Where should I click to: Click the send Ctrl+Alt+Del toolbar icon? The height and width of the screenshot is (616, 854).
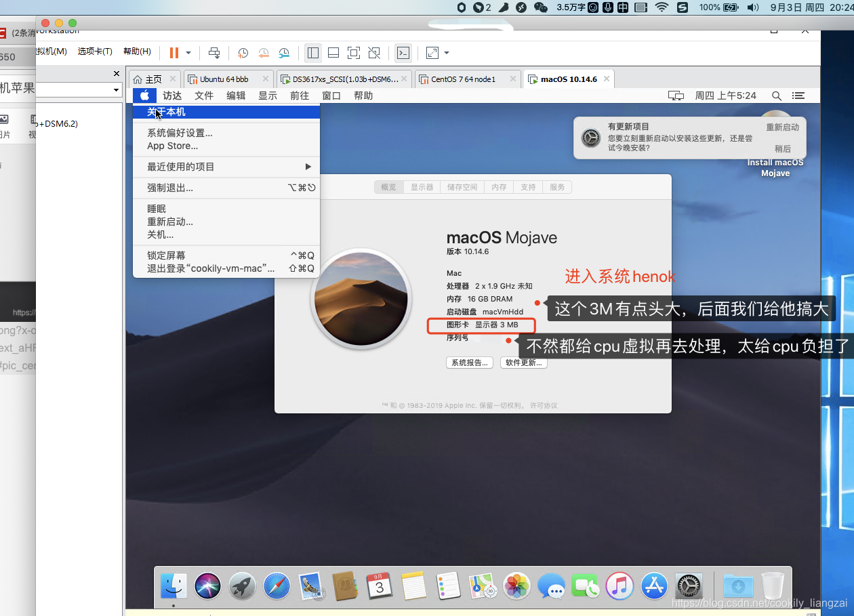click(x=214, y=52)
